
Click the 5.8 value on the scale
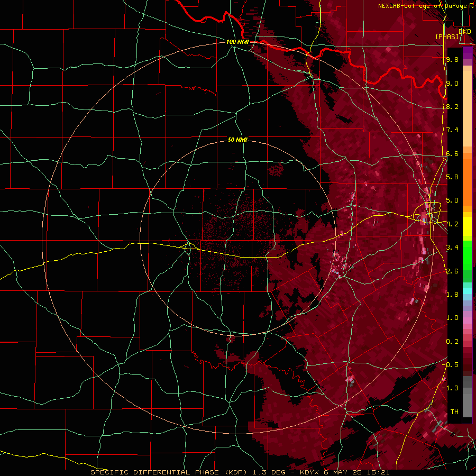[452, 177]
